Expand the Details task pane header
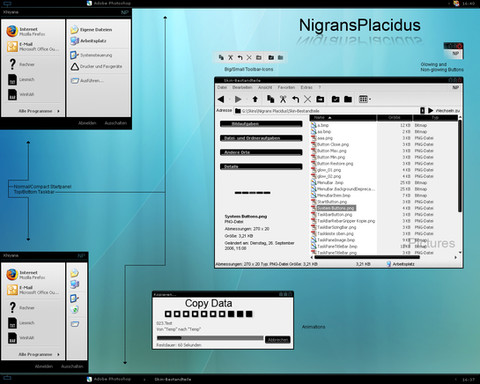The height and width of the screenshot is (384, 480). [261, 166]
